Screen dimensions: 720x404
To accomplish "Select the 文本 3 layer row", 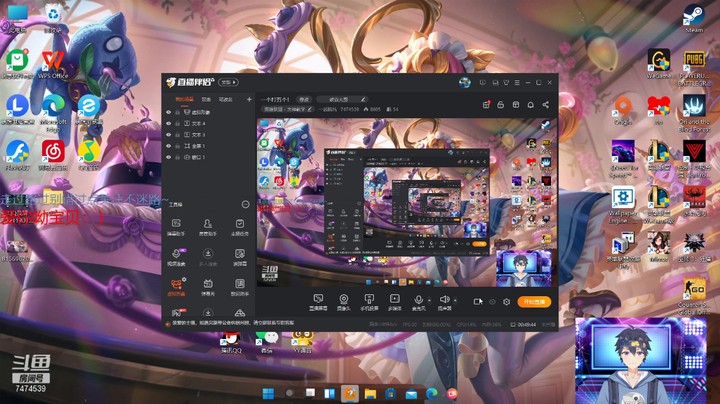I will point(208,135).
